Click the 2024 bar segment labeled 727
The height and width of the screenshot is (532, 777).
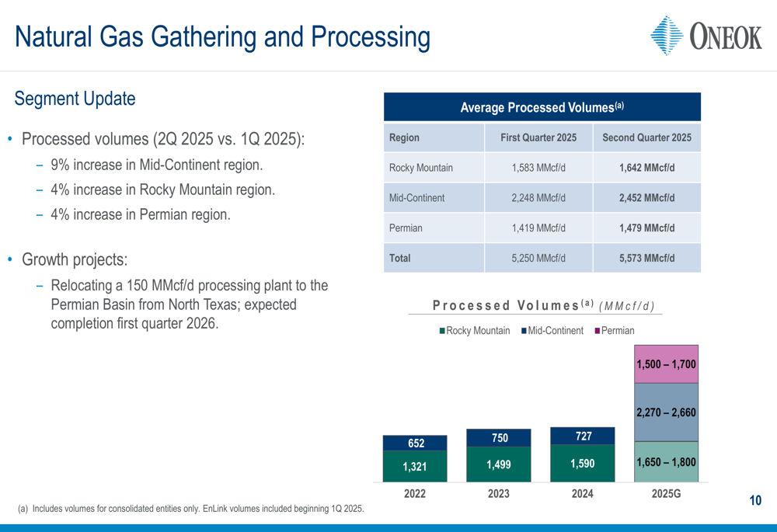click(583, 436)
